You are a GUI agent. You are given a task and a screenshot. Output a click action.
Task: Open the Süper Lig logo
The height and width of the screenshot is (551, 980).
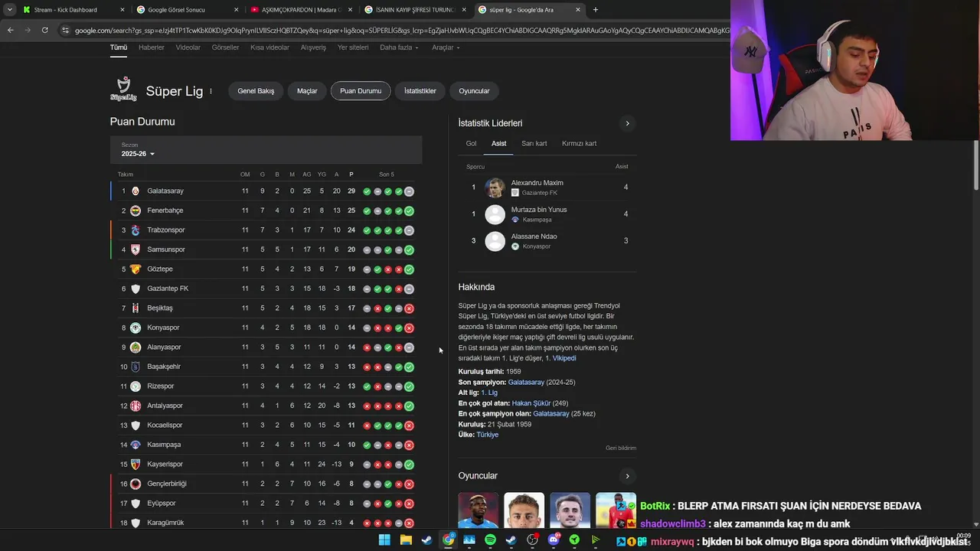click(x=123, y=90)
